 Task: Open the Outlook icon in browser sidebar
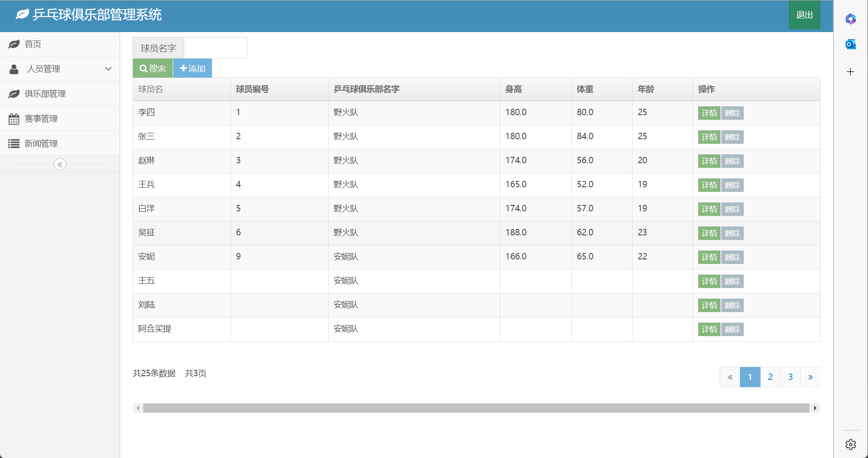[x=850, y=44]
